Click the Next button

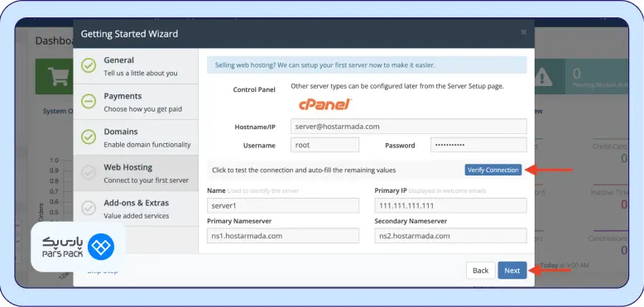point(512,271)
